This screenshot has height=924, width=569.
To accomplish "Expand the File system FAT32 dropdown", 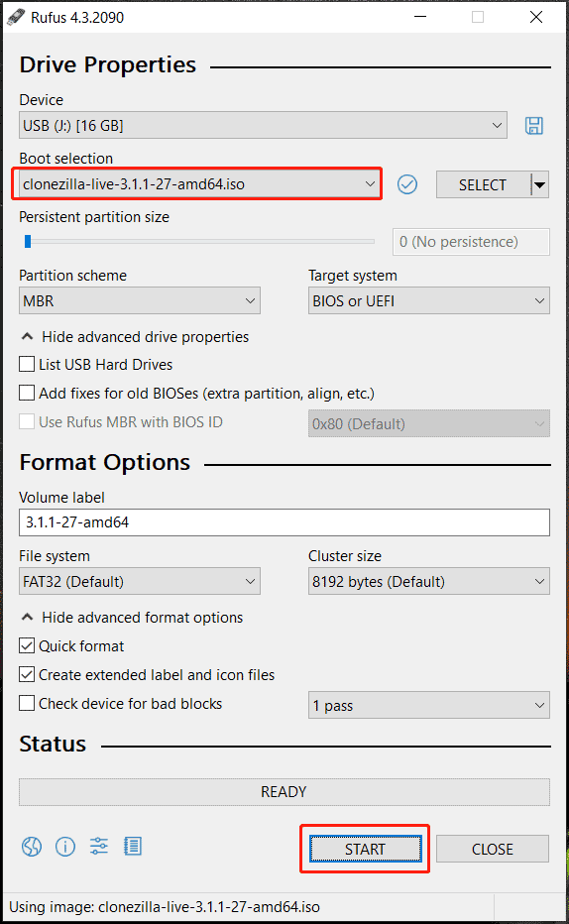I will pyautogui.click(x=140, y=581).
